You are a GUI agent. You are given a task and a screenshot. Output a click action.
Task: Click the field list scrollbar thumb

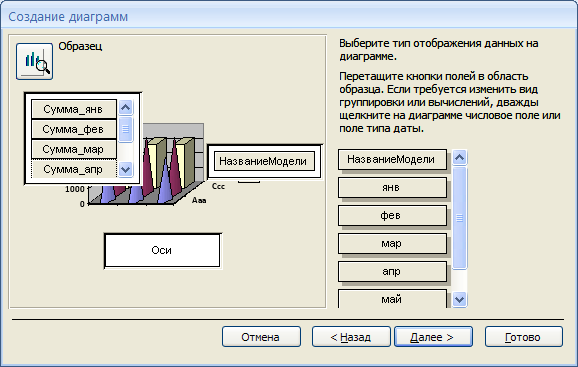(x=460, y=218)
